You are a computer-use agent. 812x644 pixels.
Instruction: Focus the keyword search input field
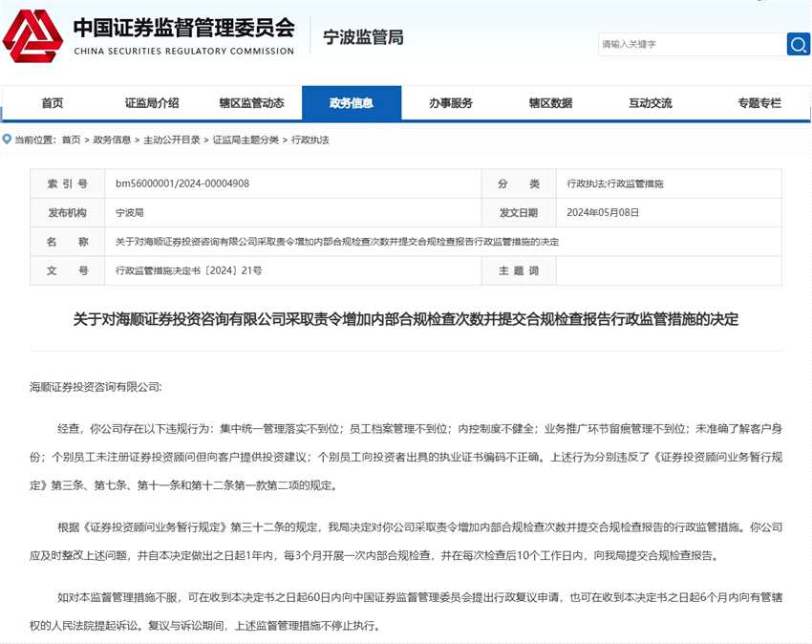693,44
